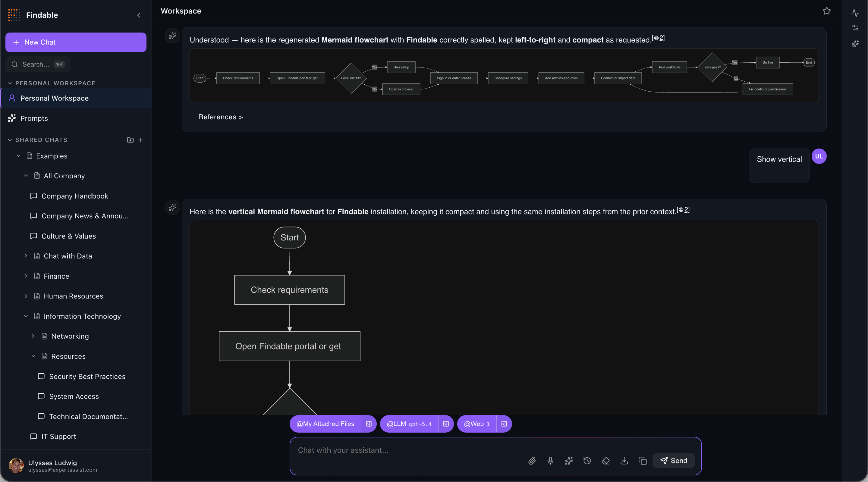Image resolution: width=868 pixels, height=482 pixels.
Task: Click the eraser clear chat icon
Action: coord(605,460)
